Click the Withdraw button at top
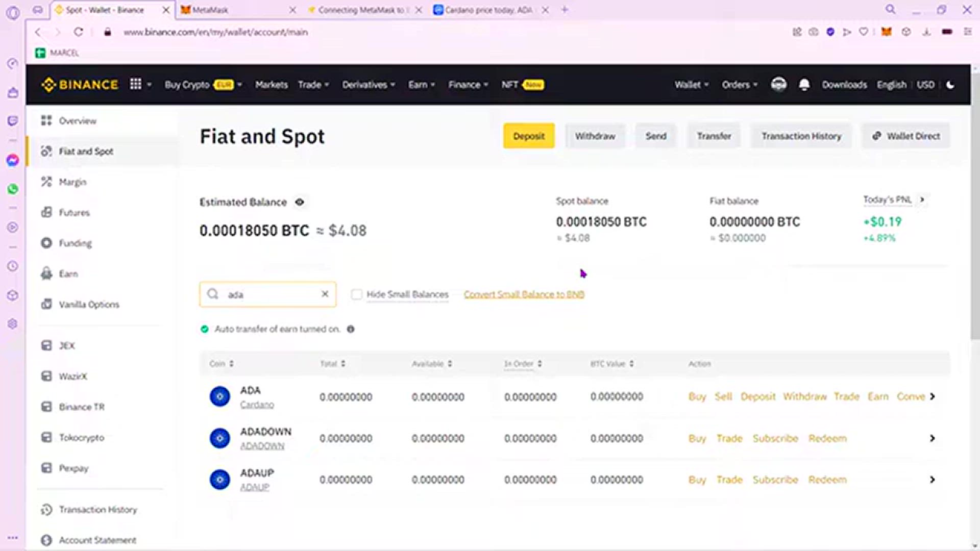Screen dimensions: 980x551 click(595, 136)
